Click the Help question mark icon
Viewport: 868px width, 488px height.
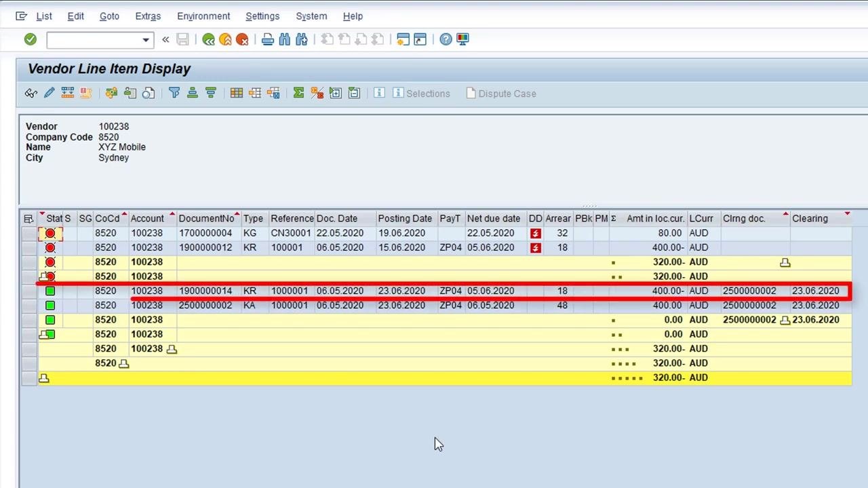click(x=446, y=39)
